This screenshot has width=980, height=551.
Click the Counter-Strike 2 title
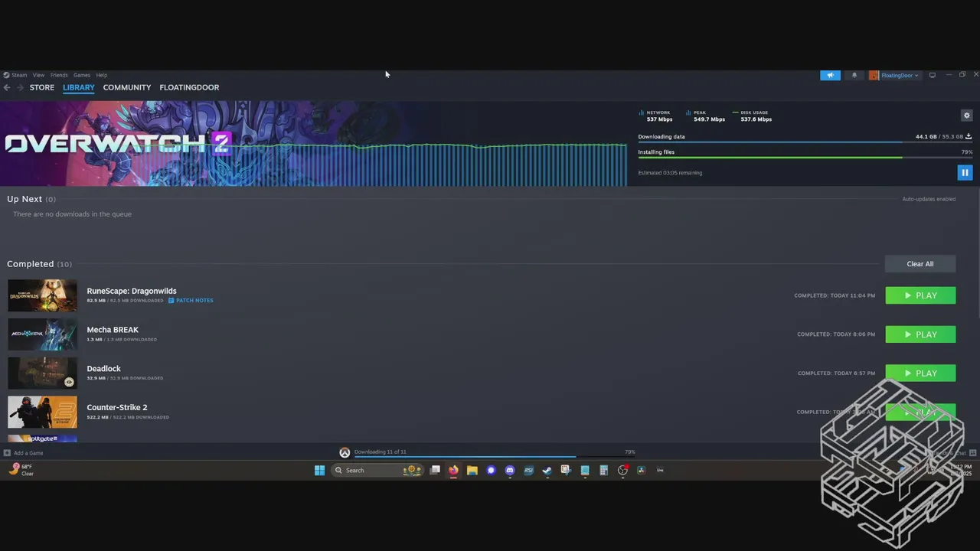pos(117,407)
